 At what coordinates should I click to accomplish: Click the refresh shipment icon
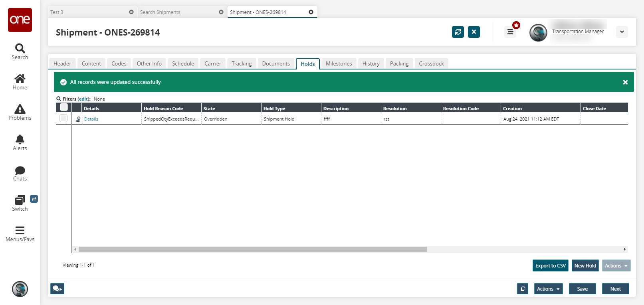click(x=458, y=32)
